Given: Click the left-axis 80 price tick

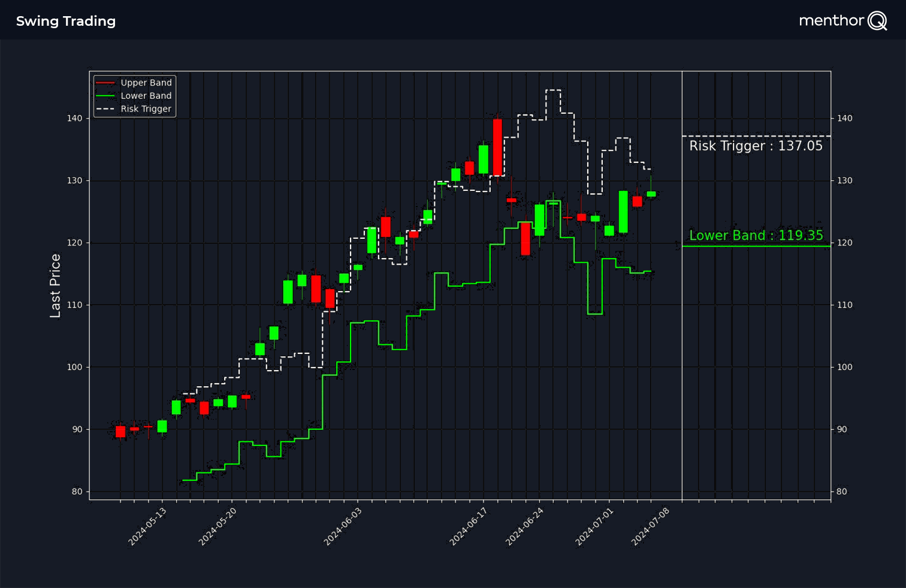Looking at the screenshot, I should (x=78, y=492).
